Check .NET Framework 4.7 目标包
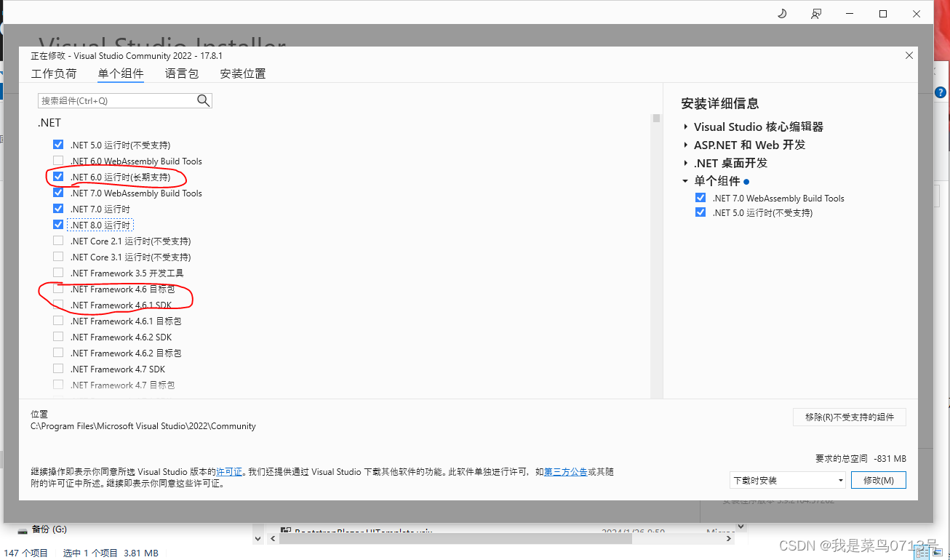The width and height of the screenshot is (950, 560). (x=58, y=385)
